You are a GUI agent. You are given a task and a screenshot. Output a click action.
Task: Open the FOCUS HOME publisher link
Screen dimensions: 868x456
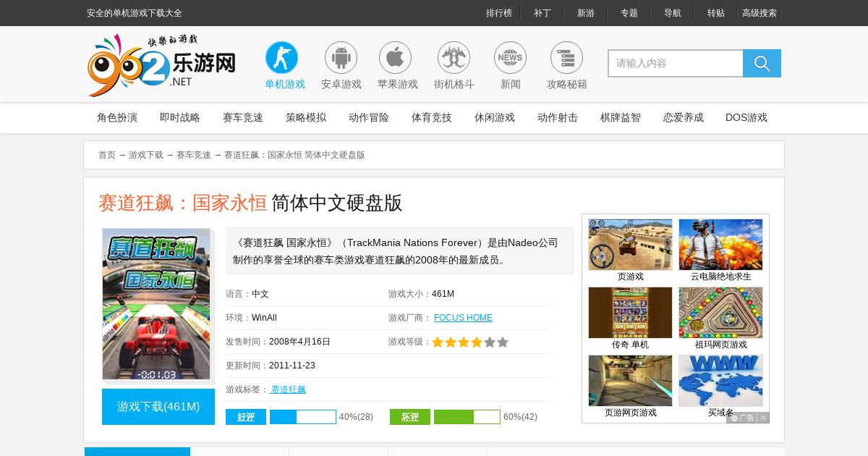click(x=463, y=318)
